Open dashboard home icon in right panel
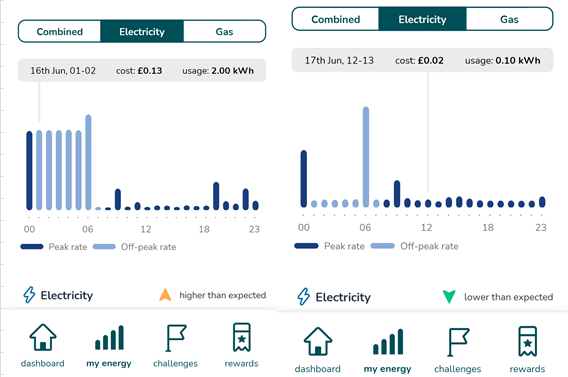This screenshot has height=377, width=568. pyautogui.click(x=318, y=341)
